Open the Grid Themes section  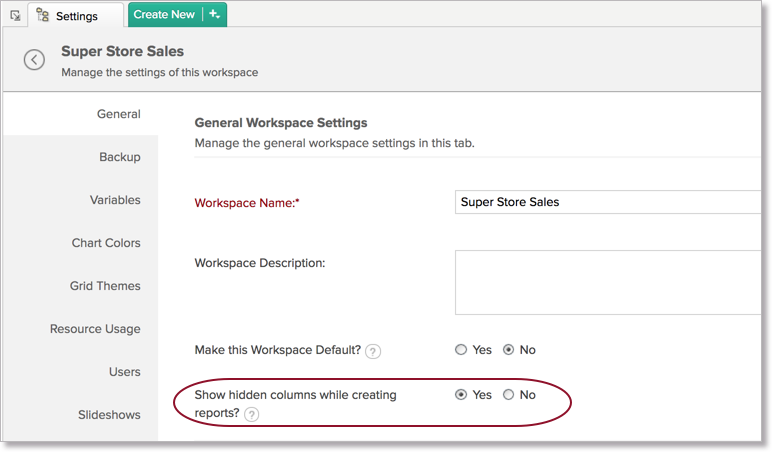click(x=105, y=286)
